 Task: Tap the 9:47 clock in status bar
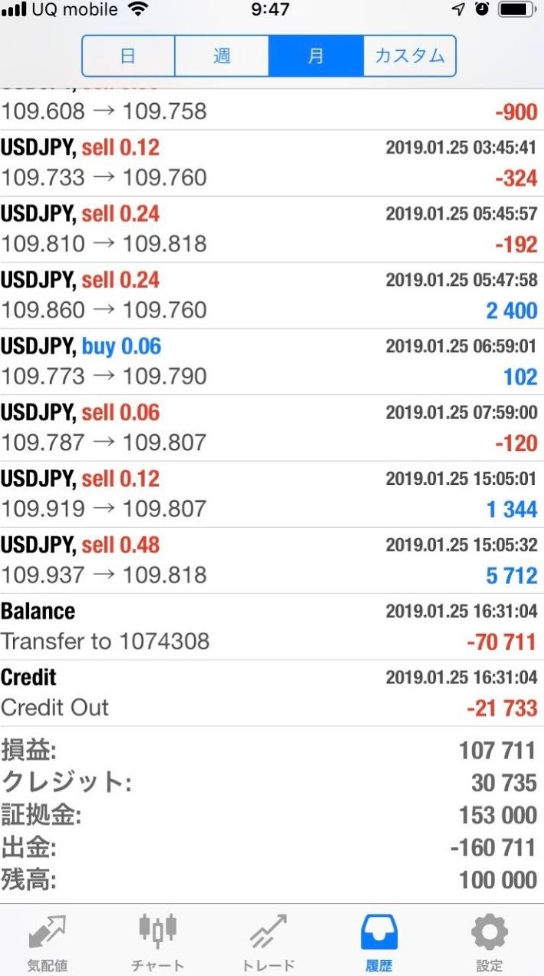(271, 9)
